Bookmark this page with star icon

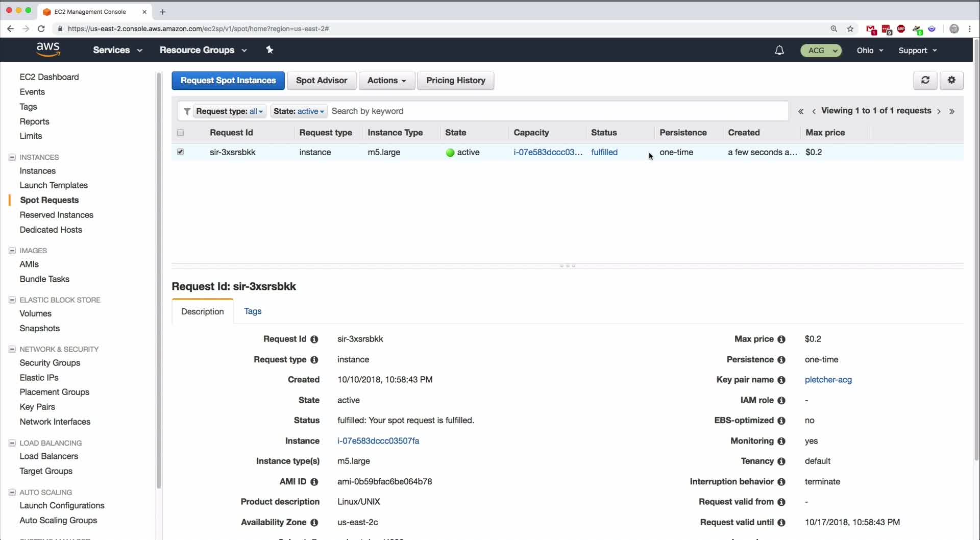pos(850,29)
